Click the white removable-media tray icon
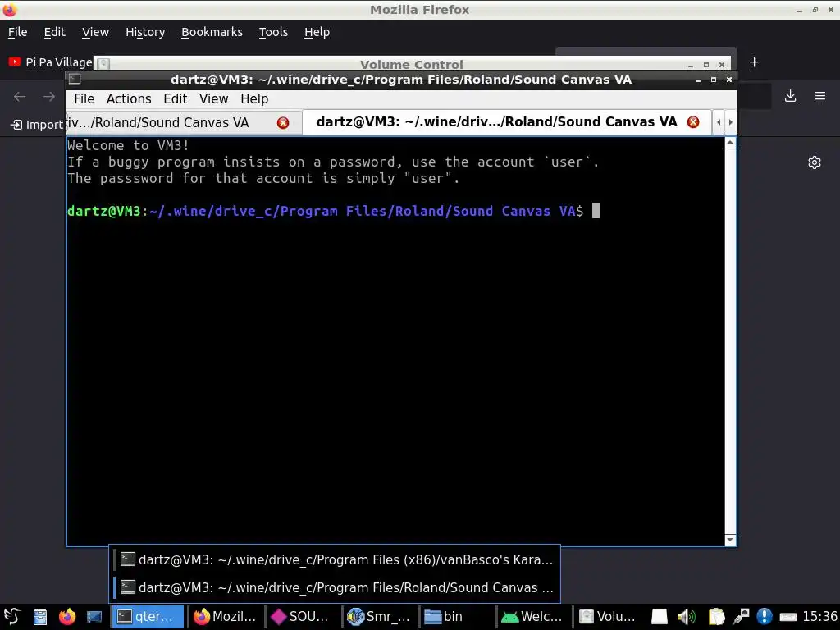The image size is (840, 630). point(659,617)
